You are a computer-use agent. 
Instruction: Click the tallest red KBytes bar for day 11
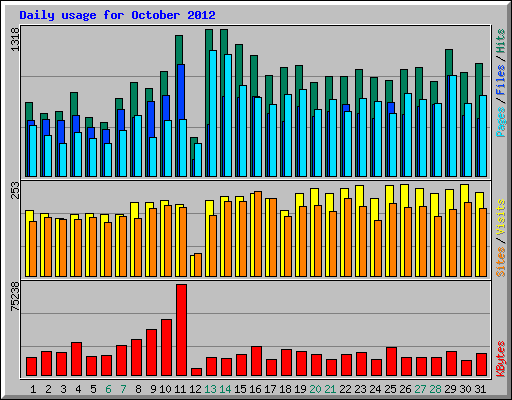point(181,330)
